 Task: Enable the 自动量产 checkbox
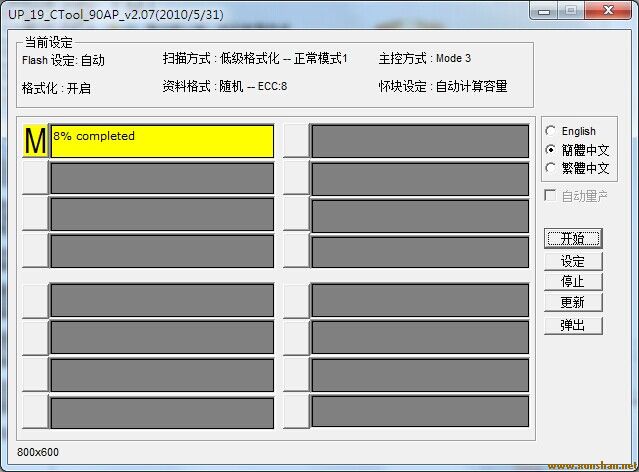(551, 196)
